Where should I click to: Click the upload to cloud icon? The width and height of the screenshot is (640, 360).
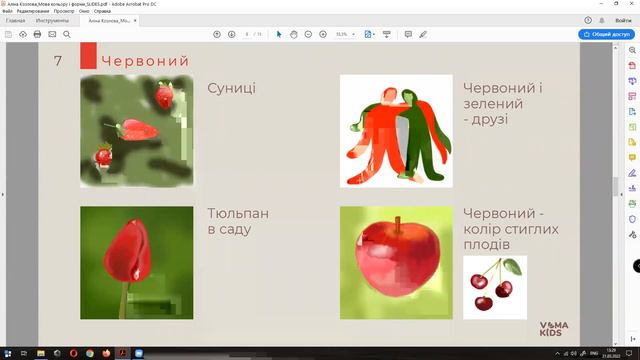[23, 34]
